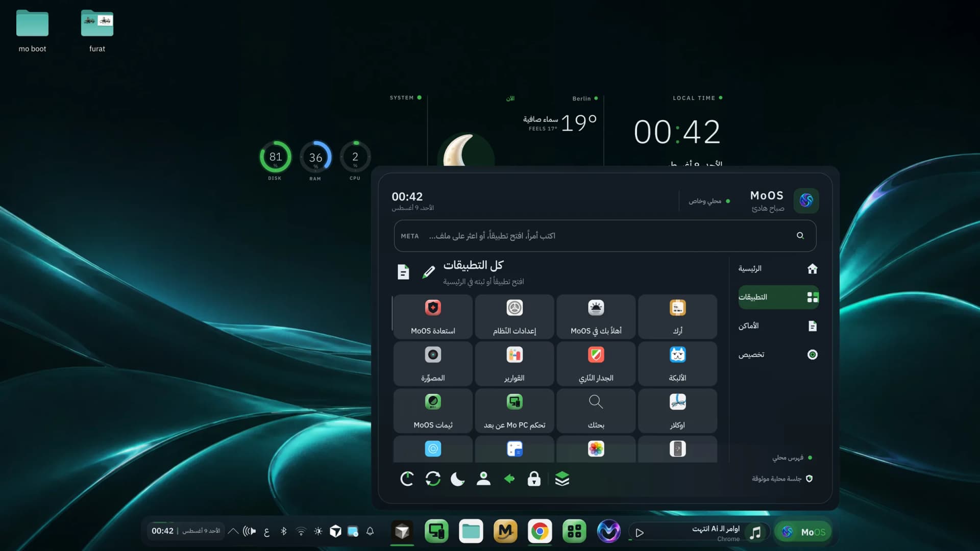The height and width of the screenshot is (551, 980).
Task: Open the Bluetooth tray icon
Action: [x=284, y=532]
